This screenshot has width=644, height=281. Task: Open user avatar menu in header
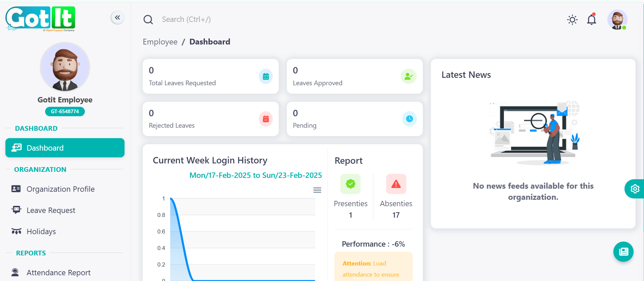tap(617, 20)
